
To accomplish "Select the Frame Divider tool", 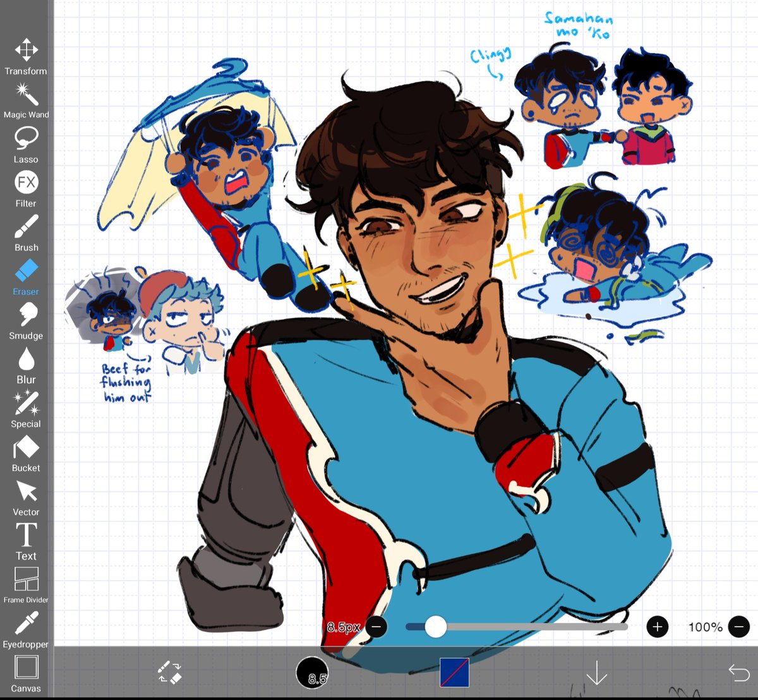I will point(26,586).
